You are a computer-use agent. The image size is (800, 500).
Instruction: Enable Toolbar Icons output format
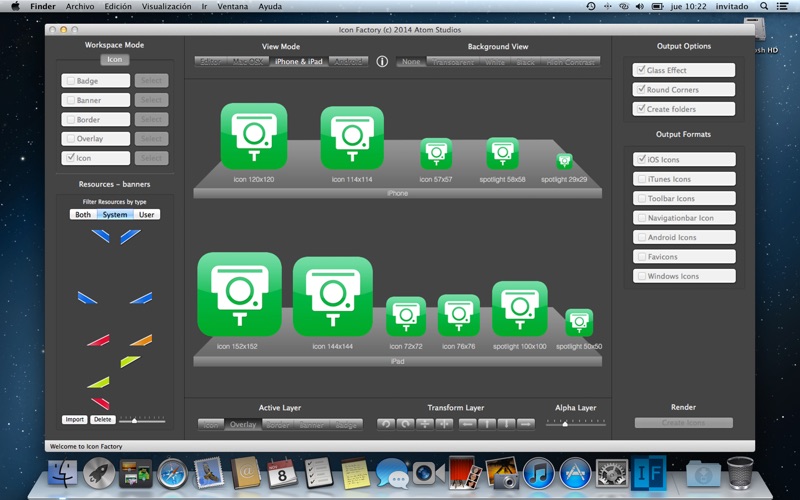coord(642,198)
